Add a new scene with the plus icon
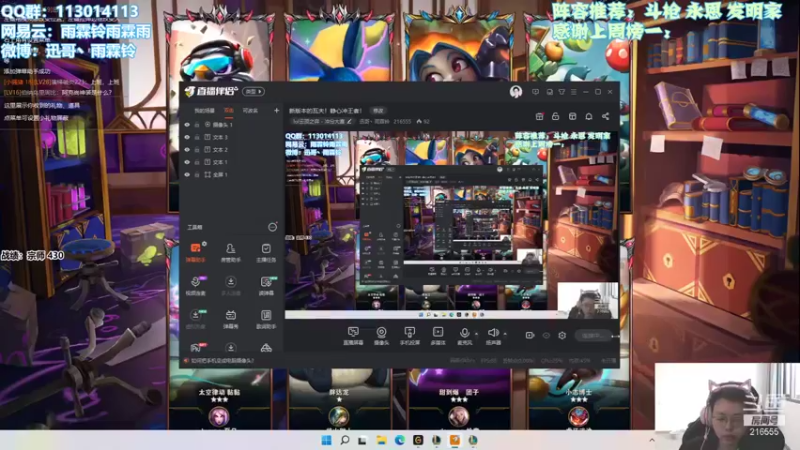This screenshot has height=450, width=800. point(276,110)
